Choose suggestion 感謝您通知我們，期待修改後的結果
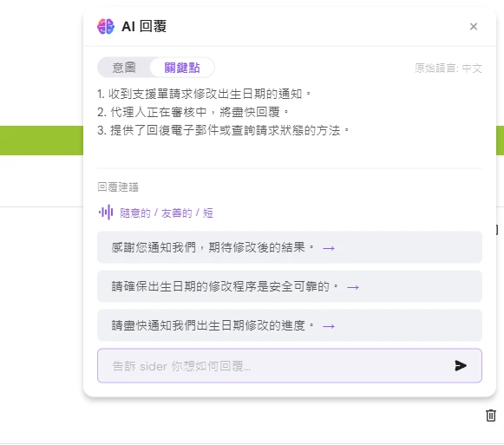The height and width of the screenshot is (445, 504). [290, 247]
